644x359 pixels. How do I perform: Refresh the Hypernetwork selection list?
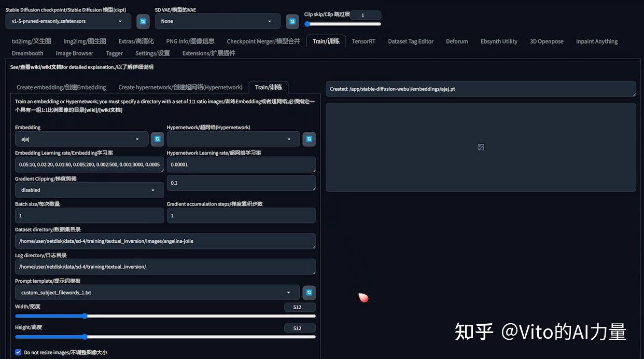click(x=309, y=139)
